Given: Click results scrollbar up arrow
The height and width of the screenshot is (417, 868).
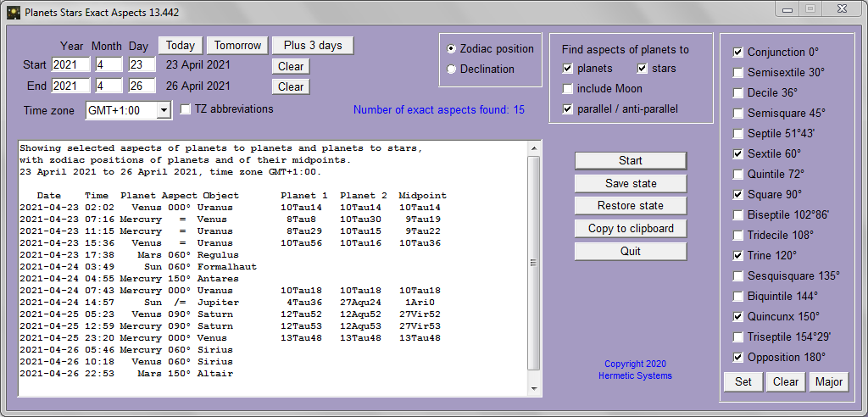Looking at the screenshot, I should 534,147.
